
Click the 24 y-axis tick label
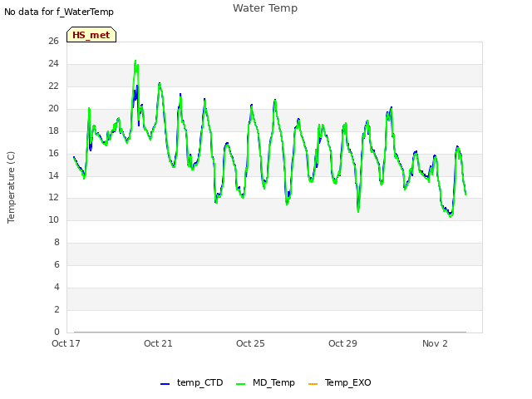[53, 63]
